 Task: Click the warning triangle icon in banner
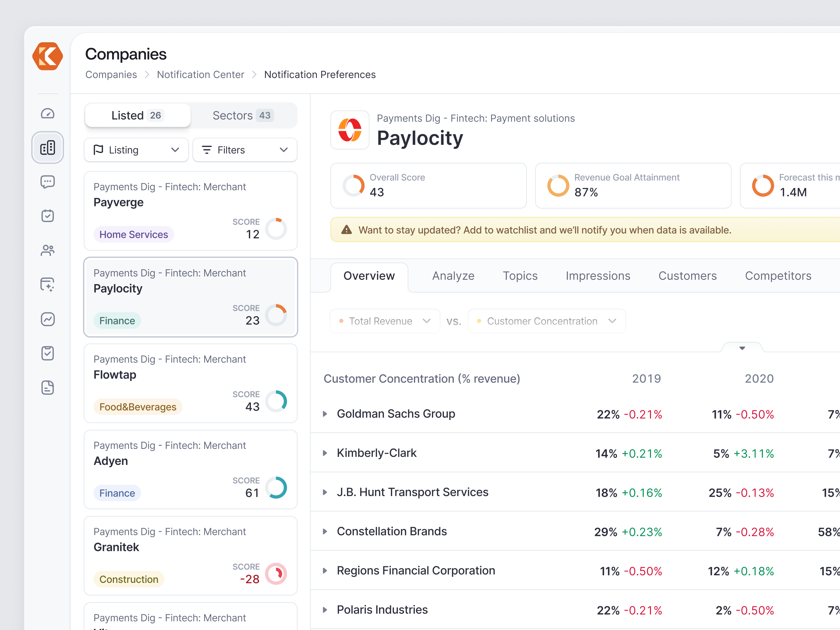346,230
